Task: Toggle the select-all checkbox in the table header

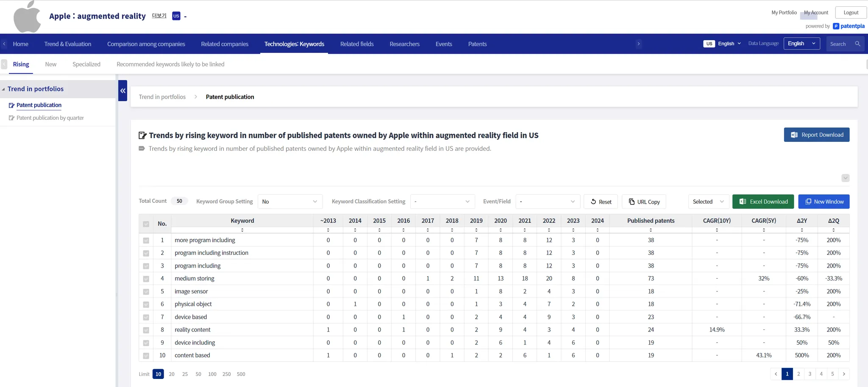Action: pos(146,224)
